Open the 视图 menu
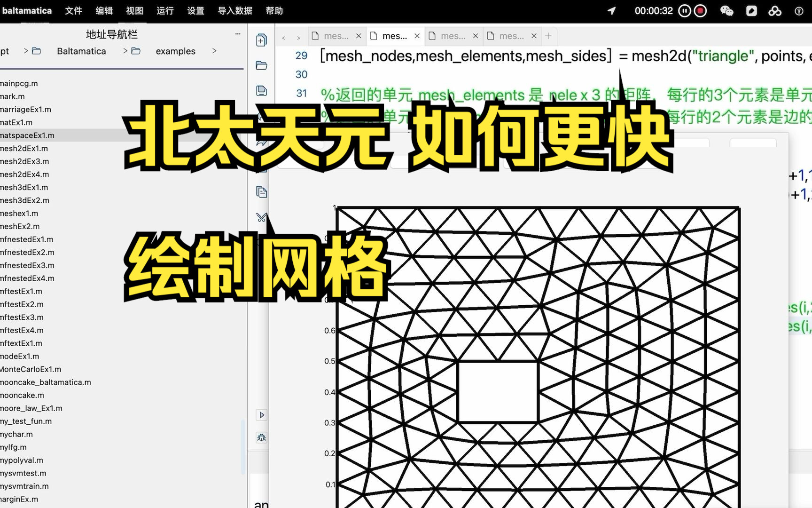This screenshot has height=508, width=812. 134,11
